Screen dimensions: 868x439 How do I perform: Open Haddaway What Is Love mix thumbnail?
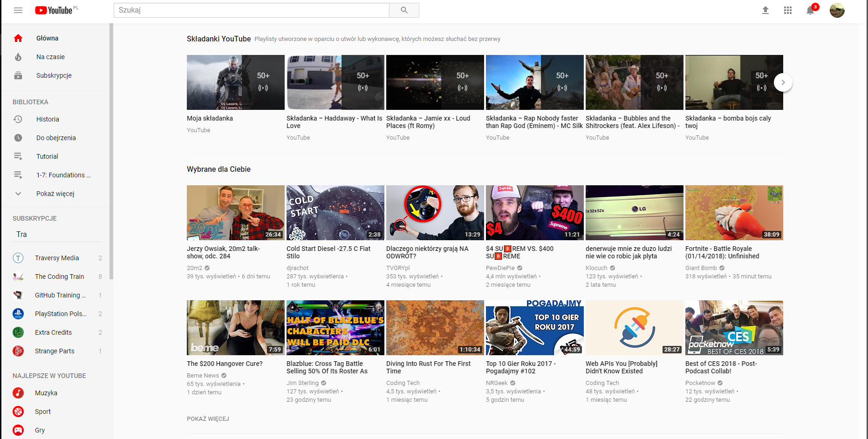pos(335,82)
